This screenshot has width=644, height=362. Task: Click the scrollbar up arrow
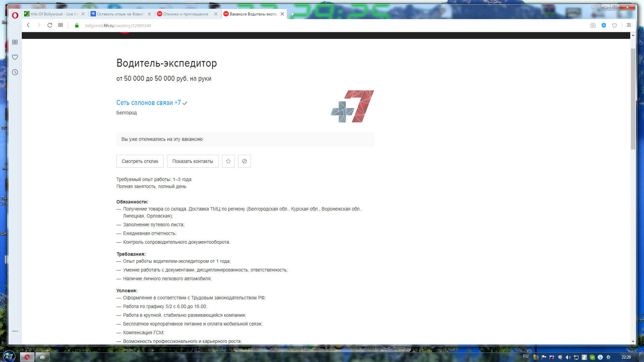pos(633,35)
